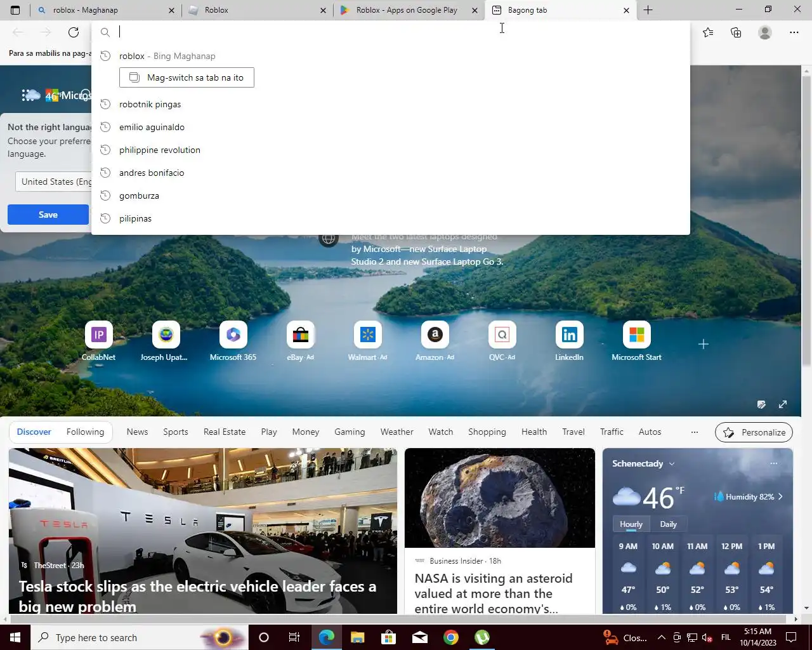Open the Favorites star icon
Viewport: 812px width, 650px height.
pos(708,32)
